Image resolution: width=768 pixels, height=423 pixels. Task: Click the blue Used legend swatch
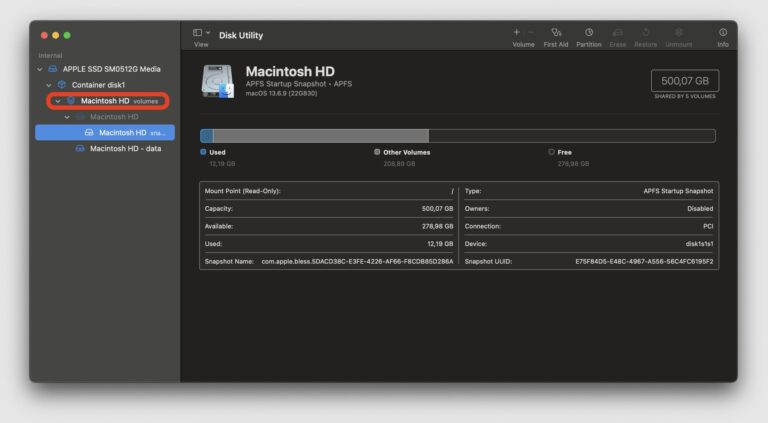click(x=203, y=152)
